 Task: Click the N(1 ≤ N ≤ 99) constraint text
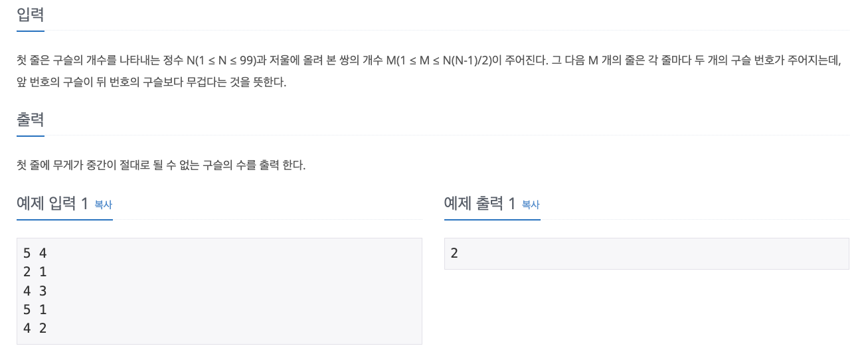221,60
